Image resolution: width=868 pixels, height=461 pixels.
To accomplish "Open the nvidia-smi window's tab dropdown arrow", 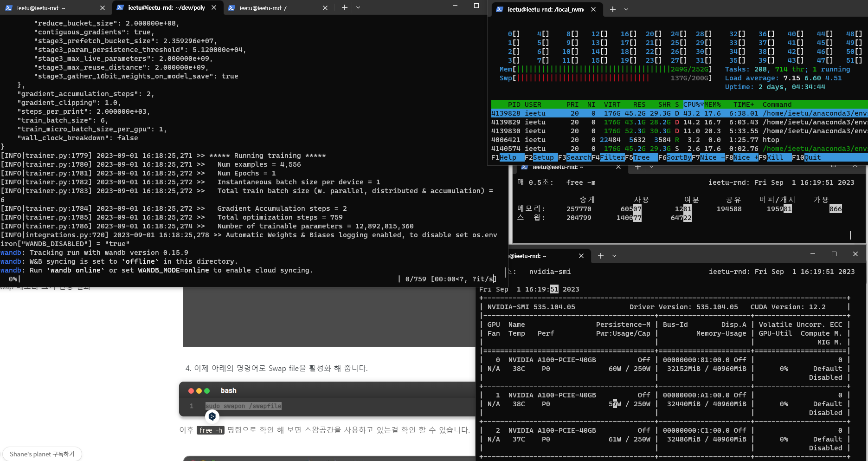I will click(x=614, y=256).
